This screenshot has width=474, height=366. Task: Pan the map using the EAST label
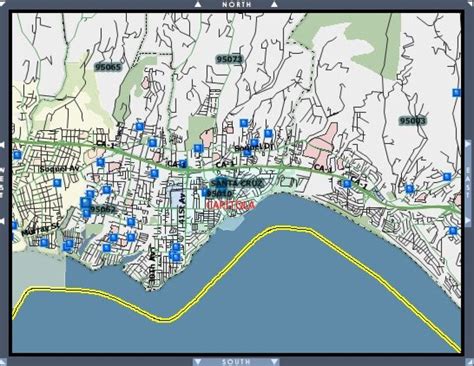(469, 183)
